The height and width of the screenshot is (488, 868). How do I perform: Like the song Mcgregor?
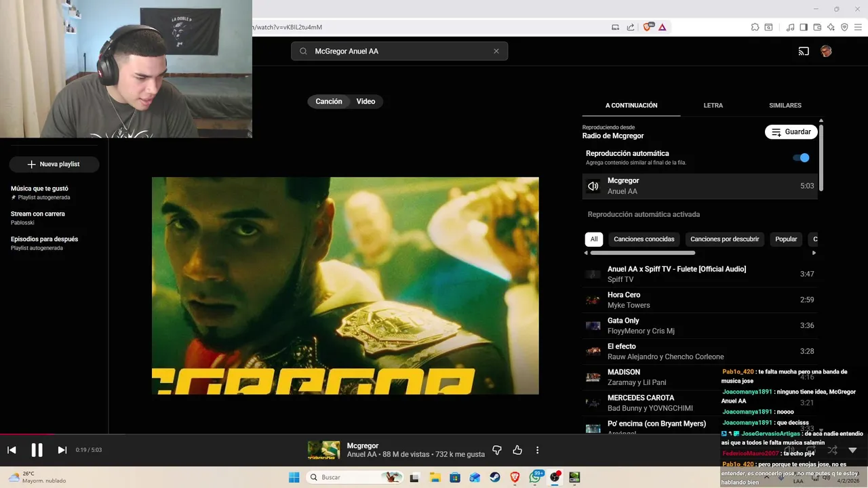(517, 450)
